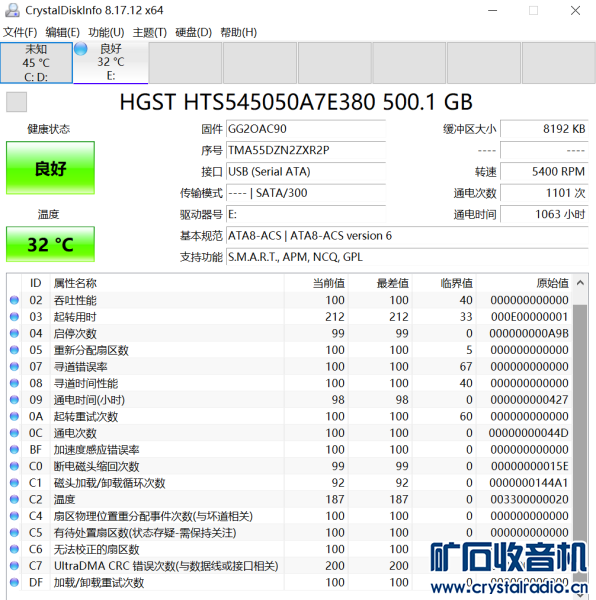Click the status dot for C7 UltraDMA CRC row

[14, 566]
